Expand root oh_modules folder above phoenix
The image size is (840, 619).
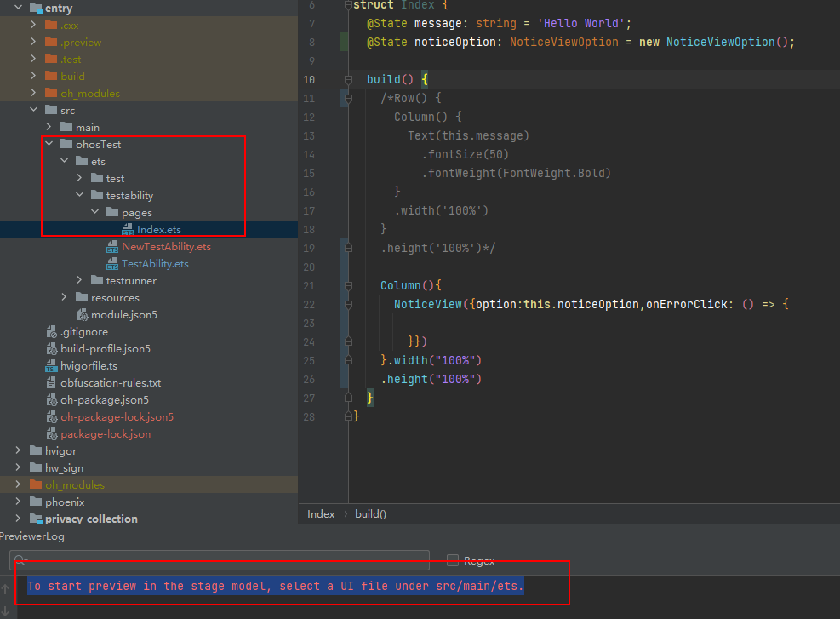[18, 484]
